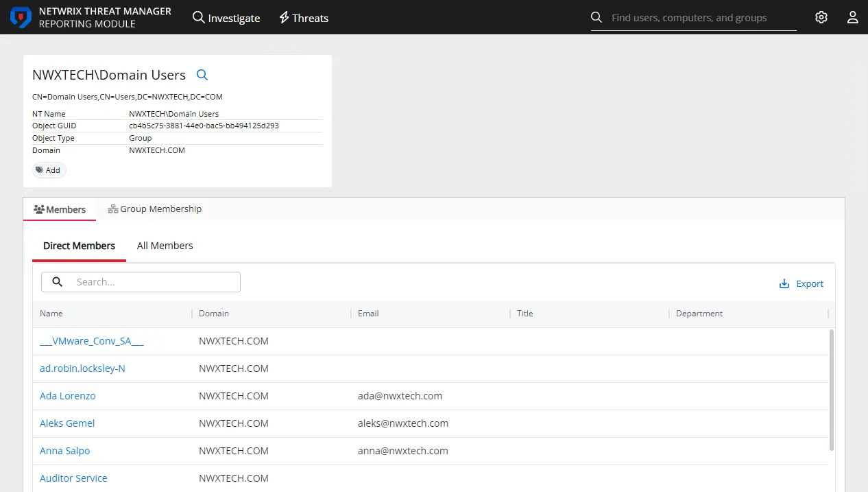868x492 pixels.
Task: Click the Object Type value Group
Action: 141,138
